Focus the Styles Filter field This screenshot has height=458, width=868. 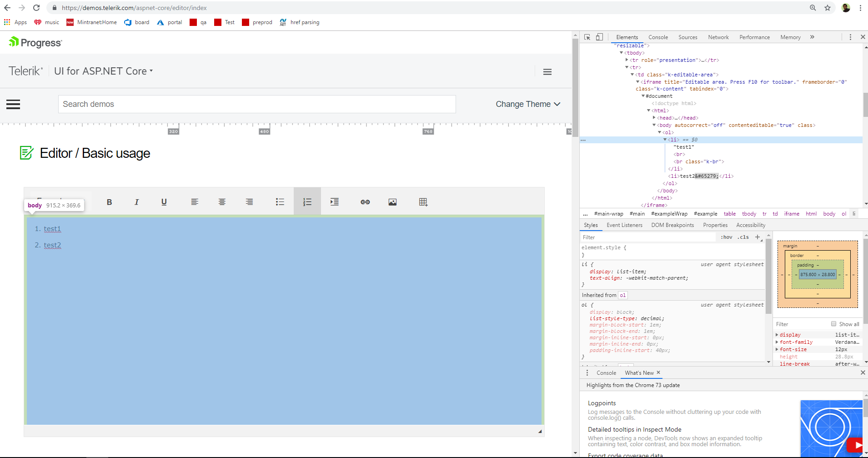(x=648, y=237)
